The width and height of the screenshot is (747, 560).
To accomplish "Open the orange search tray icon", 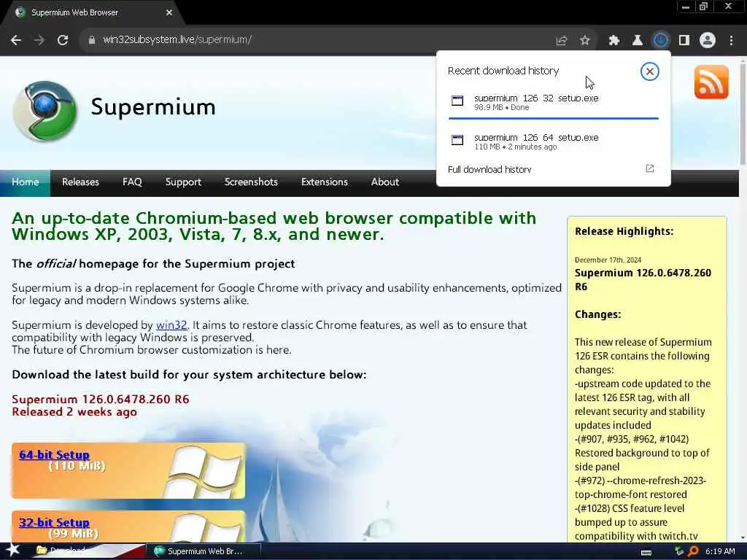I will [x=693, y=551].
